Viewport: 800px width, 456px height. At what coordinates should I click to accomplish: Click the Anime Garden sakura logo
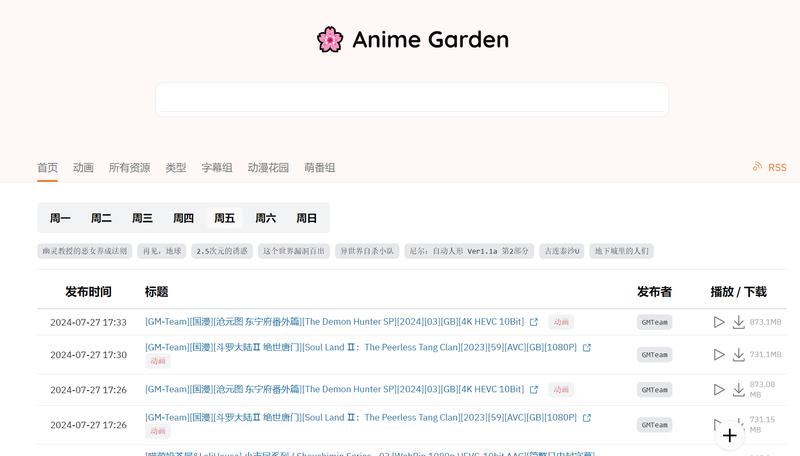pyautogui.click(x=330, y=39)
